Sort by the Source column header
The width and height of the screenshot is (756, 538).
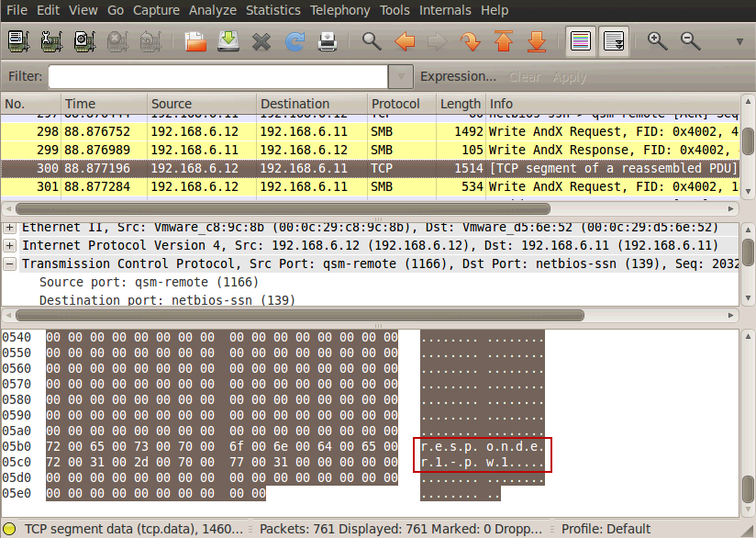coord(202,104)
